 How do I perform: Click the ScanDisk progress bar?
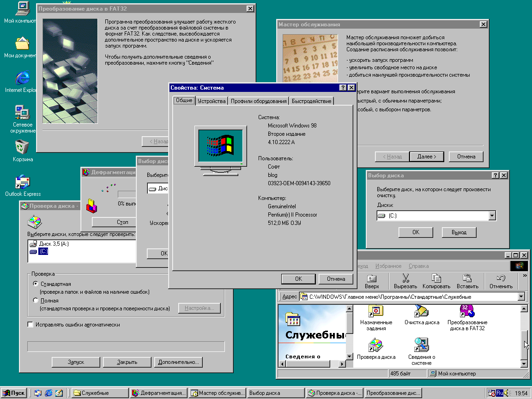(x=126, y=346)
